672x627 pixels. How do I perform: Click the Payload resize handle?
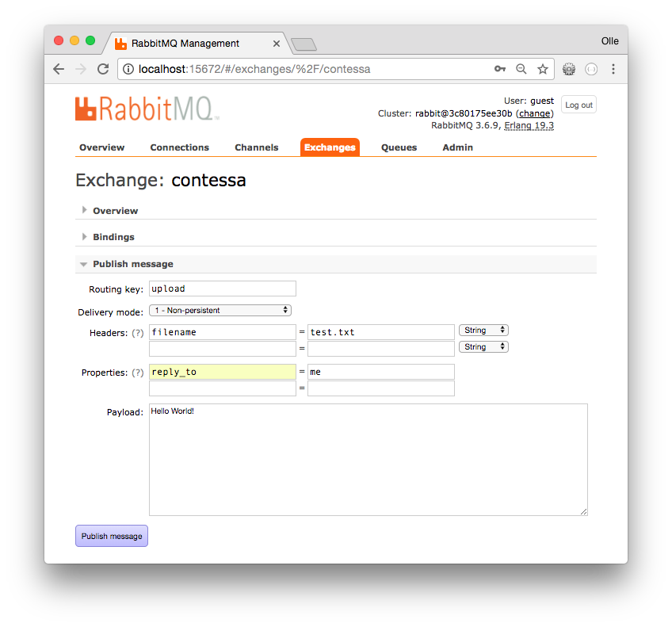click(584, 512)
